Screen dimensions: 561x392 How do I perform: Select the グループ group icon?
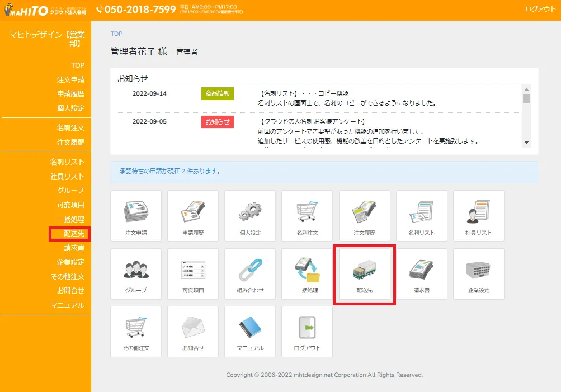pyautogui.click(x=135, y=274)
